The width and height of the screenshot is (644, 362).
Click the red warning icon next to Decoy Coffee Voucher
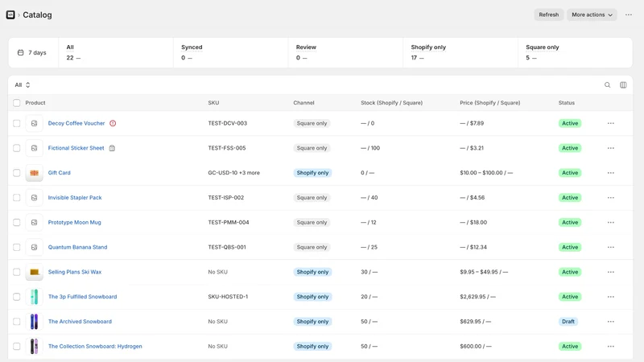[113, 123]
